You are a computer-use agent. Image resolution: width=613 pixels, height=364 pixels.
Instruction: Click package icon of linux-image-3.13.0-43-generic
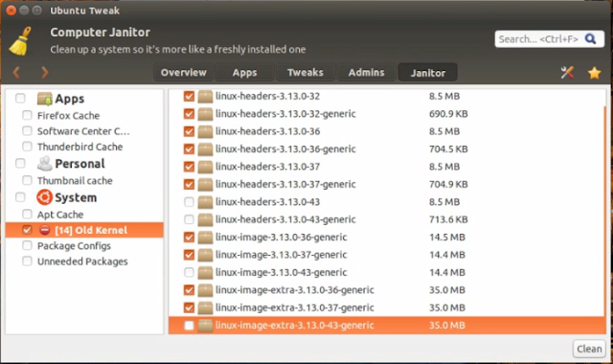[205, 272]
